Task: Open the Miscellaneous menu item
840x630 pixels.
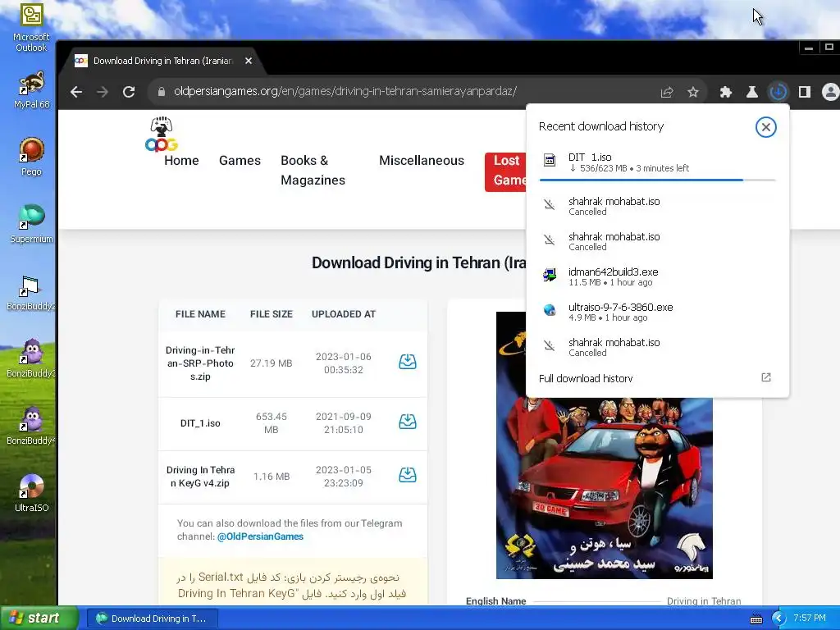Action: [422, 160]
